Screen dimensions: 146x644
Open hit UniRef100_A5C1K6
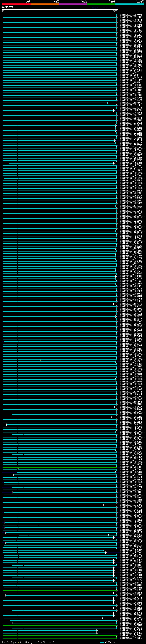point(131,27)
